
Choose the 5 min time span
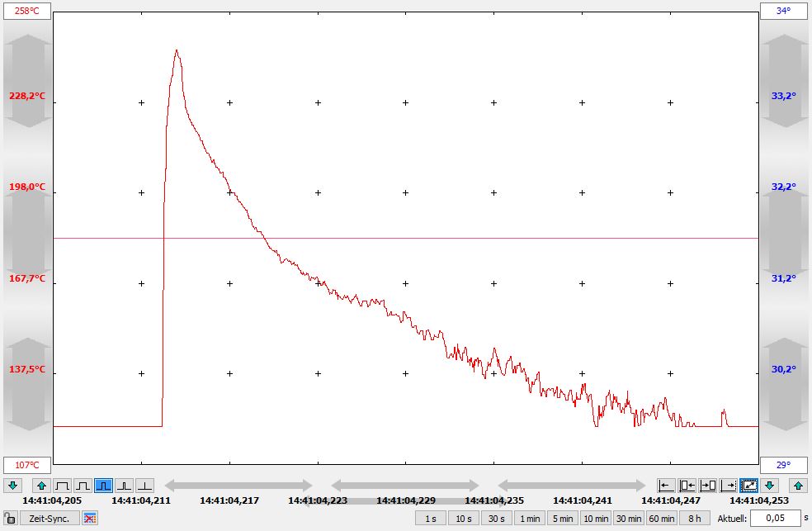coord(562,519)
